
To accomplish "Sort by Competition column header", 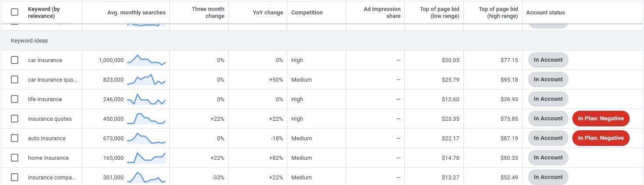I will point(307,13).
